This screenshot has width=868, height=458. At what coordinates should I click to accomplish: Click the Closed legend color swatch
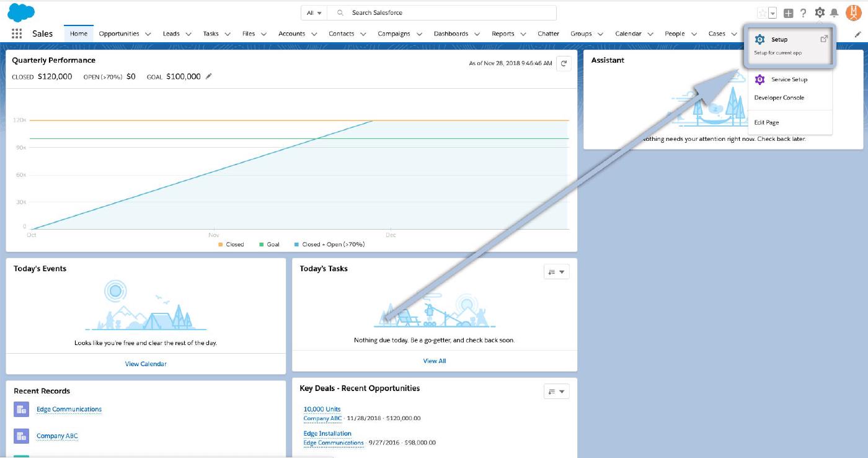[x=221, y=245]
